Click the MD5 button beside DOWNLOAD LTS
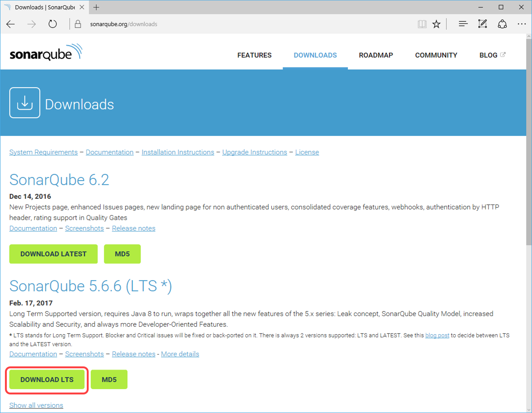Screen dimensions: 532x413 (109, 380)
